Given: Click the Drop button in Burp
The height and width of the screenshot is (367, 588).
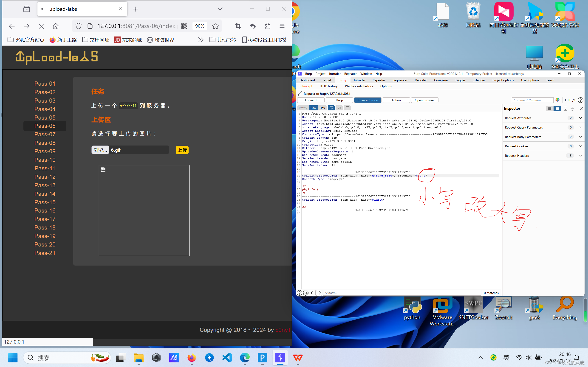Looking at the screenshot, I should pos(339,100).
